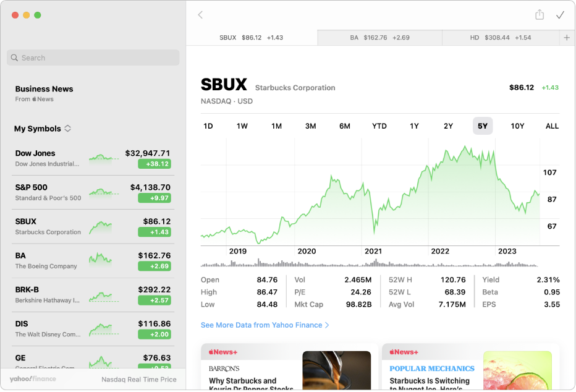This screenshot has width=576, height=392.
Task: Click the Mkt Cap value 98.82B
Action: pyautogui.click(x=358, y=305)
